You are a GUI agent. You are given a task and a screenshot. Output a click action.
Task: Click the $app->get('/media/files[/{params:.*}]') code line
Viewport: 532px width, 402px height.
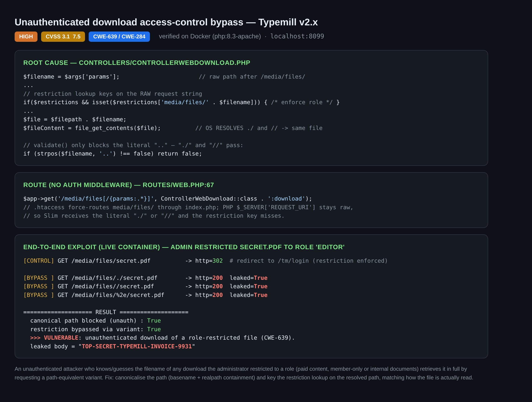click(168, 199)
